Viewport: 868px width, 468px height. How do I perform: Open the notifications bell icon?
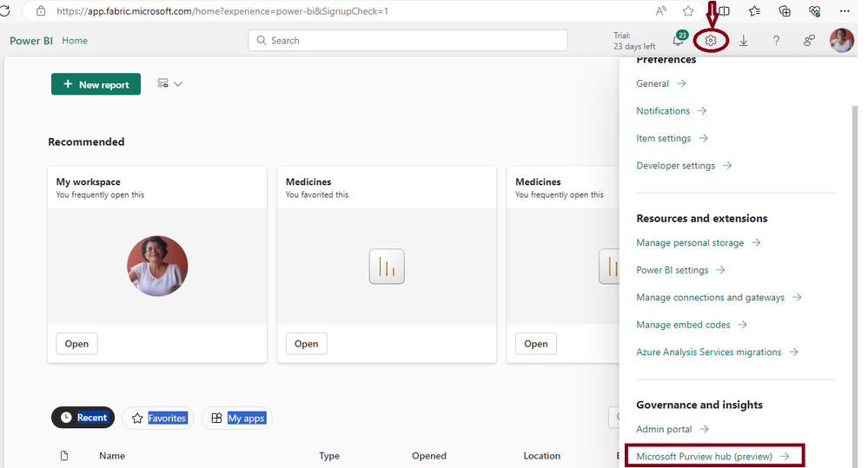[679, 41]
